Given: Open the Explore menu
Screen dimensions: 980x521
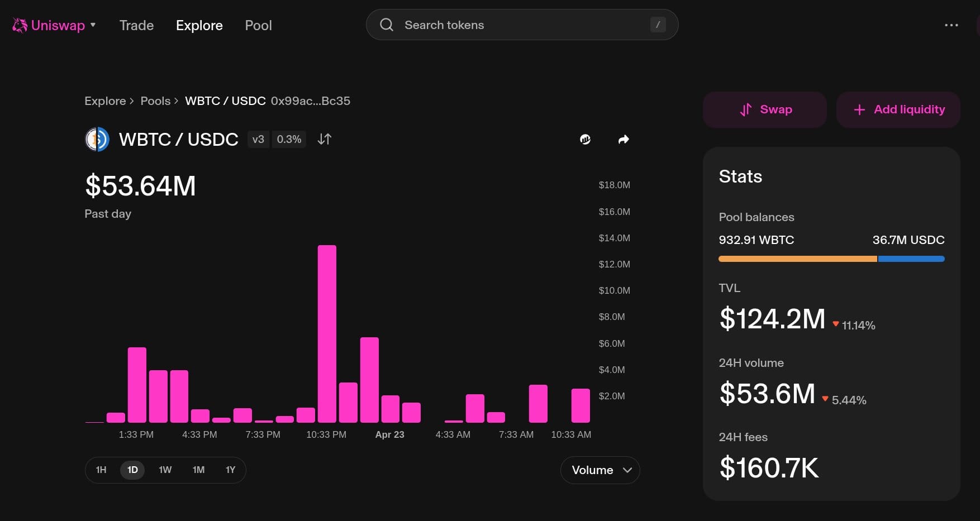Looking at the screenshot, I should tap(199, 25).
